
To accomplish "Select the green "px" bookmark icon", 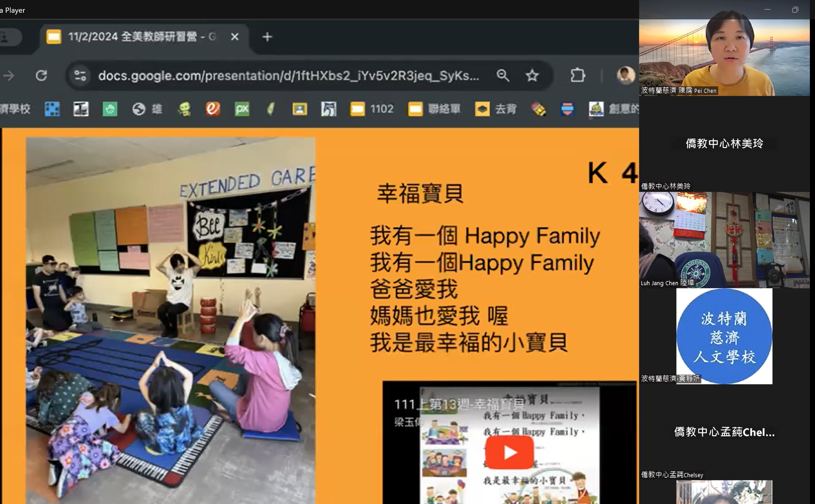I will pos(242,109).
